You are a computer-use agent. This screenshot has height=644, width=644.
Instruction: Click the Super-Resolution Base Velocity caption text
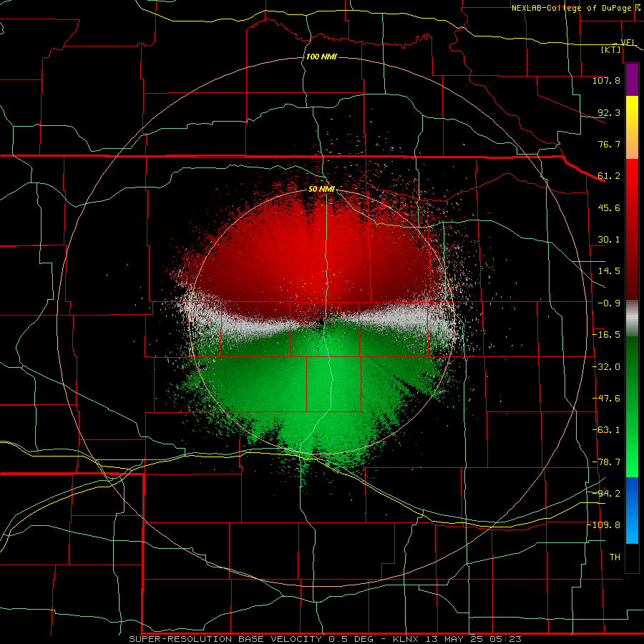coord(326,639)
